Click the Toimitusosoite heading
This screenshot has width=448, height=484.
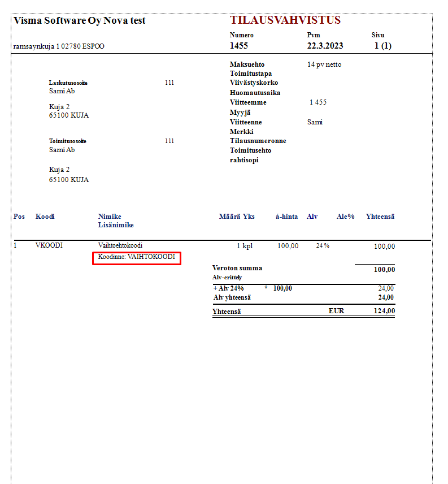click(x=68, y=141)
